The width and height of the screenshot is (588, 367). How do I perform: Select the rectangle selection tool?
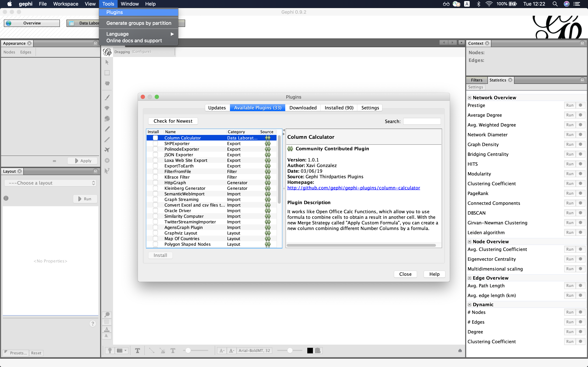tap(107, 73)
